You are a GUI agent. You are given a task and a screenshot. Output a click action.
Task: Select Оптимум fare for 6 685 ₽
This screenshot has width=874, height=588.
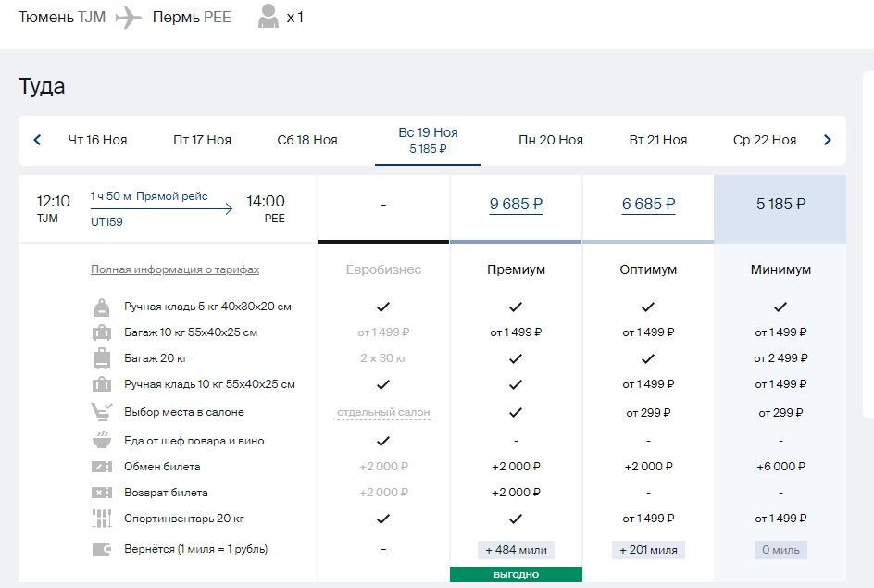point(648,204)
